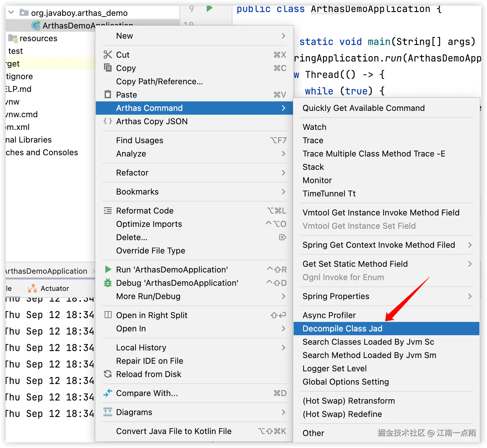Click the Compare With arrows icon
The height and width of the screenshot is (448, 487).
click(x=108, y=393)
